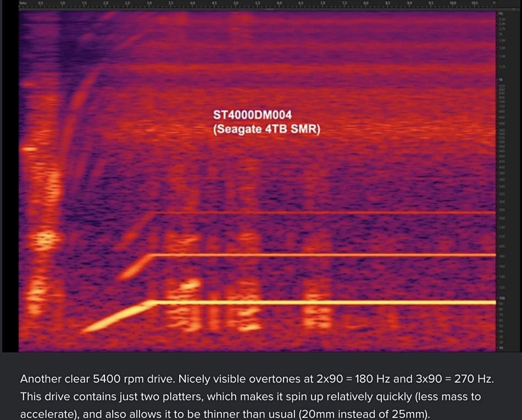This screenshot has width=522, height=420.
Task: Click the brightest horizontal fundamental line at 90 Hz
Action: click(330, 303)
